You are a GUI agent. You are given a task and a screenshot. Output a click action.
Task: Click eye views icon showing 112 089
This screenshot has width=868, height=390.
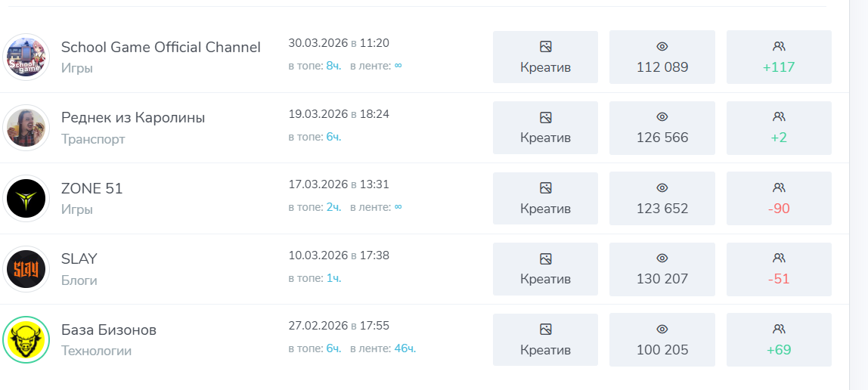click(x=662, y=46)
